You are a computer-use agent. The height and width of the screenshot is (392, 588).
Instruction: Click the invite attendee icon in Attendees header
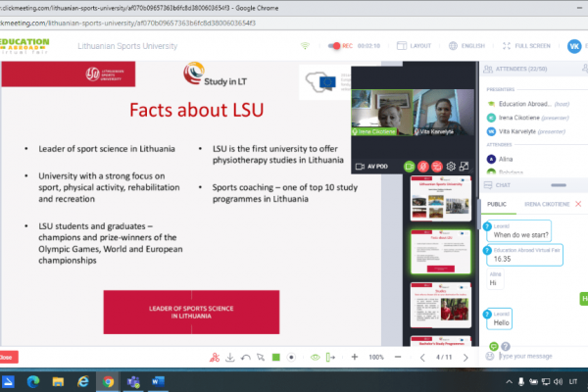click(585, 69)
